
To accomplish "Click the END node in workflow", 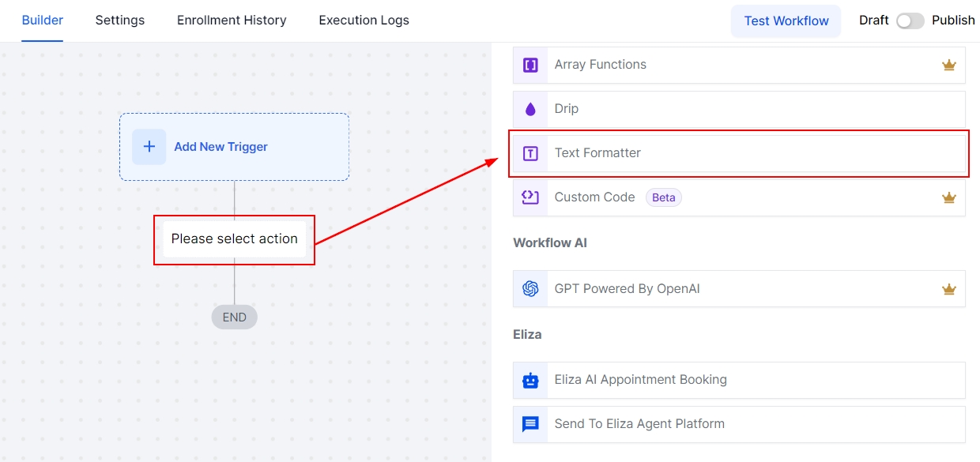I will pos(234,317).
